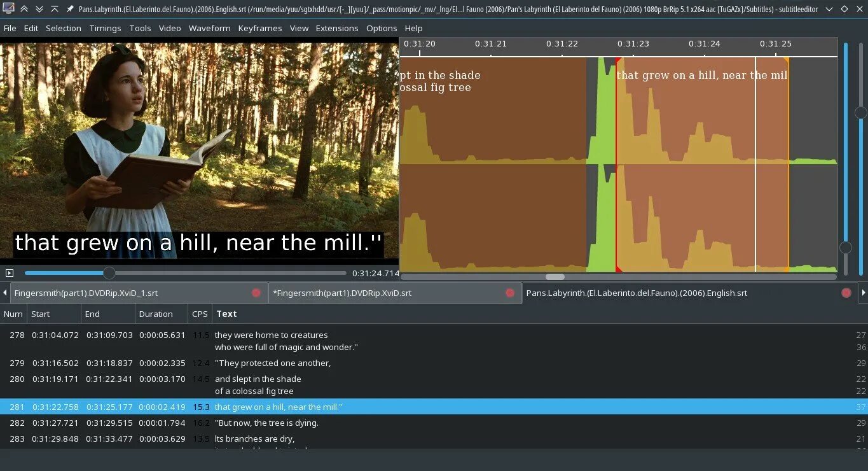868x471 pixels.
Task: Select subtitle row 280 'and slept in the shade'
Action: (434, 385)
